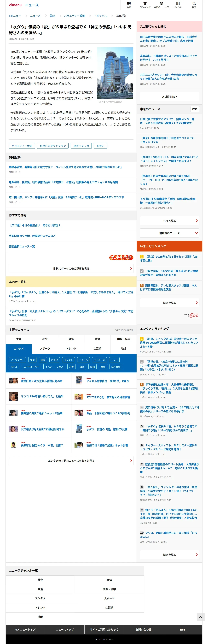Click ニューストップ in footer
The width and height of the screenshot is (208, 644).
[x=65, y=630]
